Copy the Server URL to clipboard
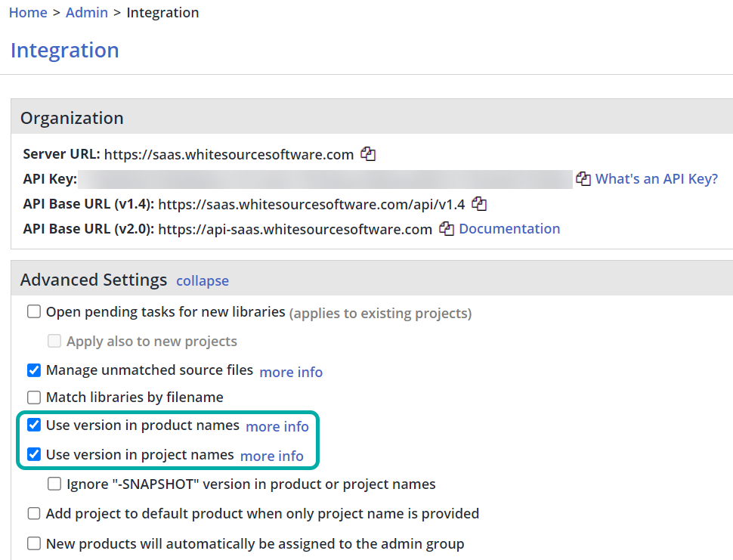 click(368, 154)
